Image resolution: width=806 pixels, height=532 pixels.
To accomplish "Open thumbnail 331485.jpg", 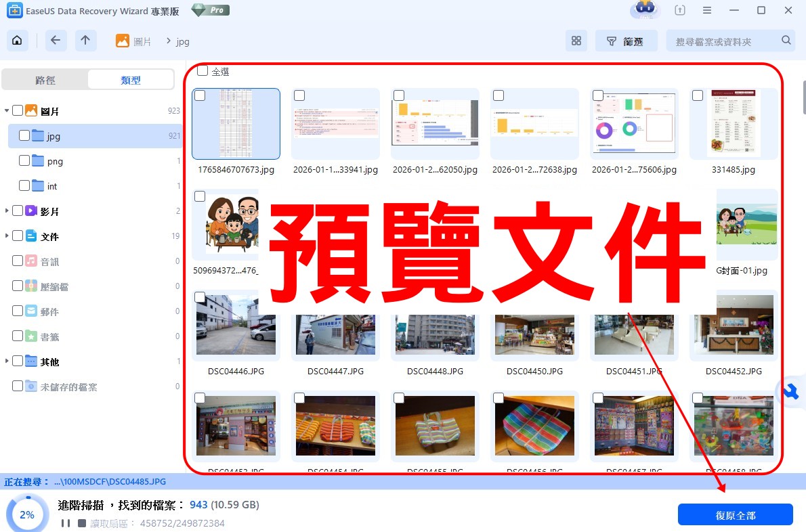I will pyautogui.click(x=734, y=124).
